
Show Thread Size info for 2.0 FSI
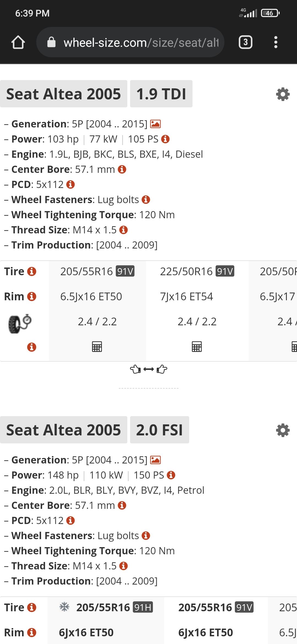click(x=123, y=566)
